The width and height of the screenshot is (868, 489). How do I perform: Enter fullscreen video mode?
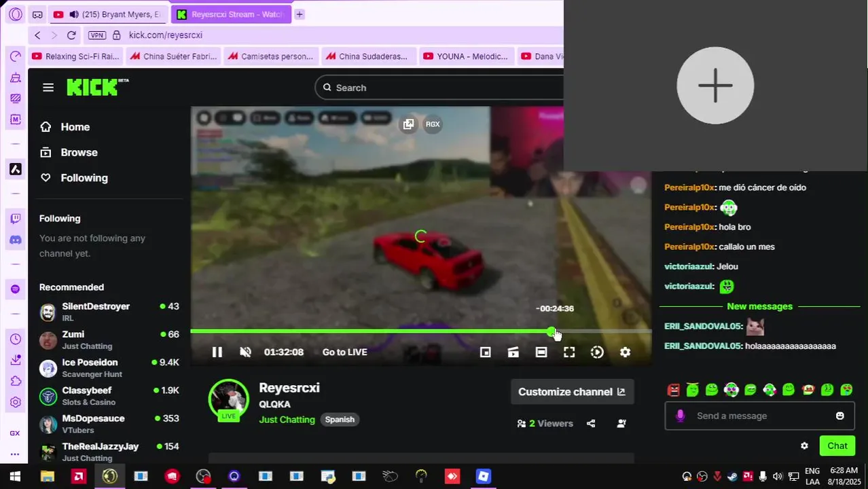pos(569,352)
